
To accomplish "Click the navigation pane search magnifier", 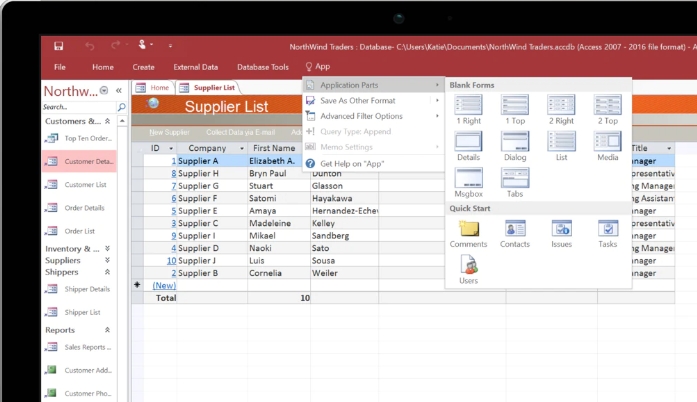I will [121, 107].
